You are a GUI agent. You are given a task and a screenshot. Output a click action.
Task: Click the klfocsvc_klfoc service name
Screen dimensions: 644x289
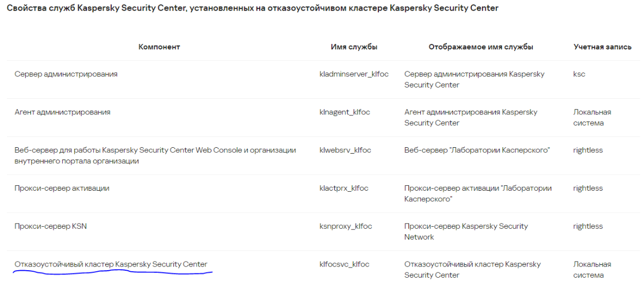(344, 264)
